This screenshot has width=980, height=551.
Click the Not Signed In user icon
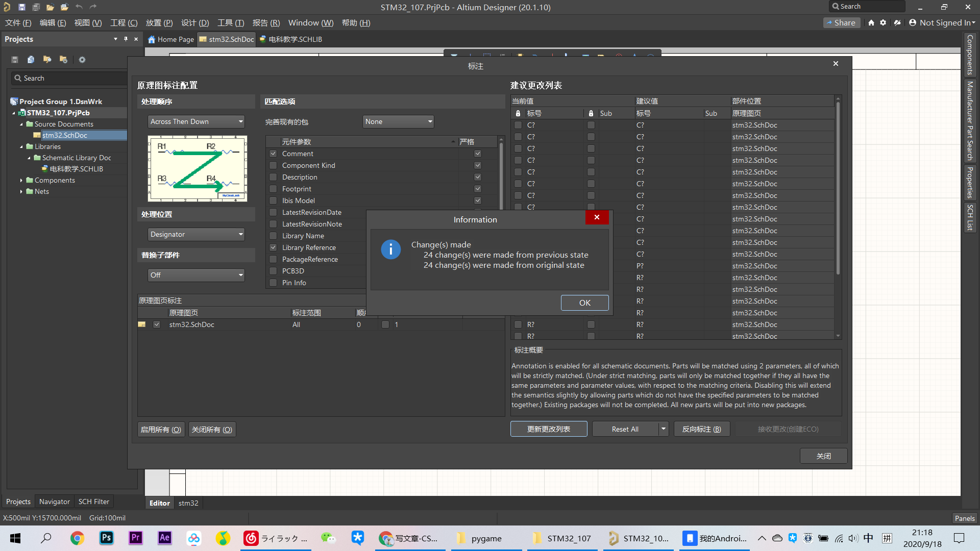[x=913, y=22]
